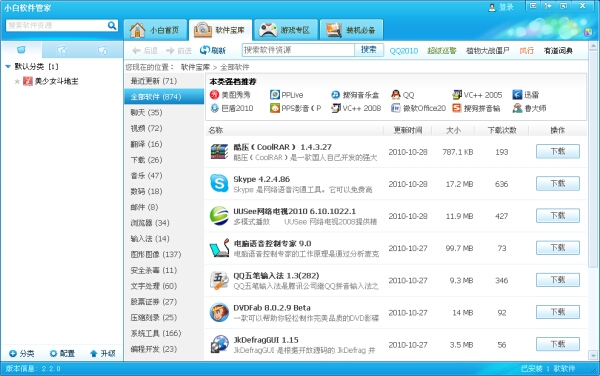Open the 鲁大师 recommended icon
The width and height of the screenshot is (600, 376).
click(517, 108)
